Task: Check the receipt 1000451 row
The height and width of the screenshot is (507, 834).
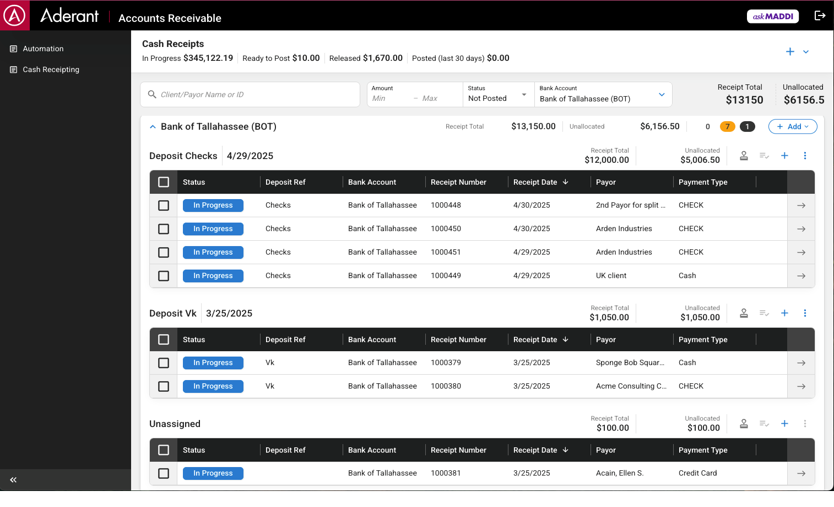Action: click(163, 252)
